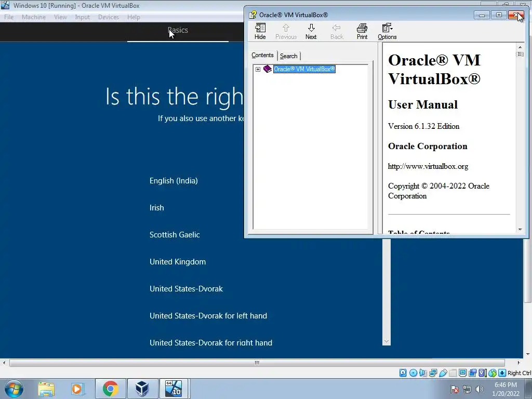The image size is (532, 399).
Task: Select United States-Dvorak for left hand
Action: click(x=208, y=315)
